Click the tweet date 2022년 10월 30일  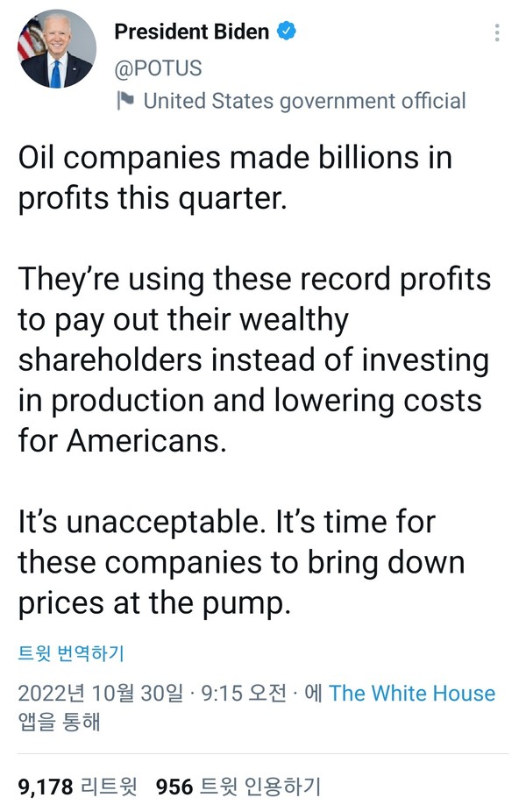tap(102, 694)
